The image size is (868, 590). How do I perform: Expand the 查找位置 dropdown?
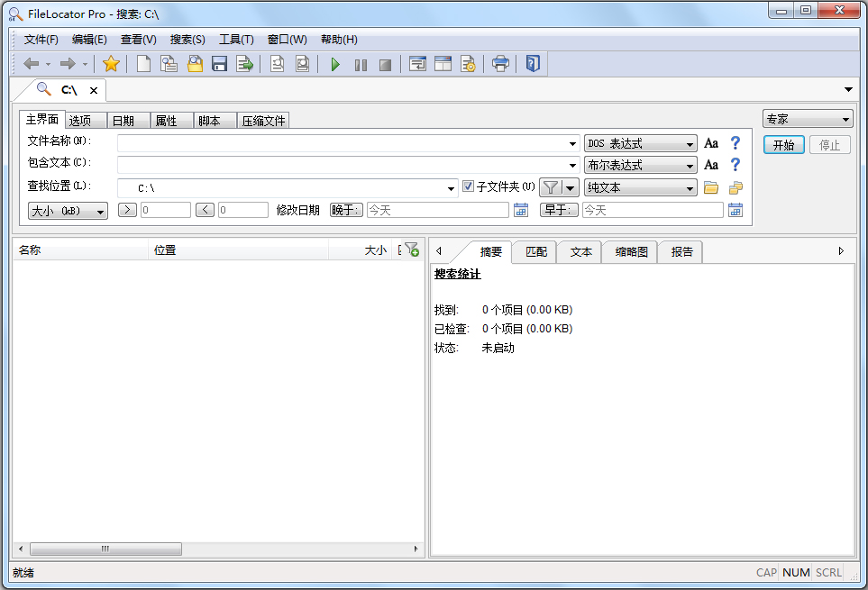452,188
